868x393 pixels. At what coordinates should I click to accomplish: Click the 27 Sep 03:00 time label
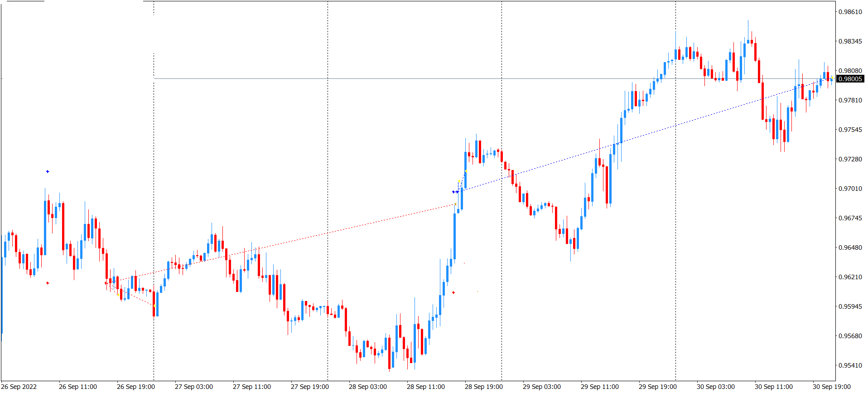pos(194,387)
